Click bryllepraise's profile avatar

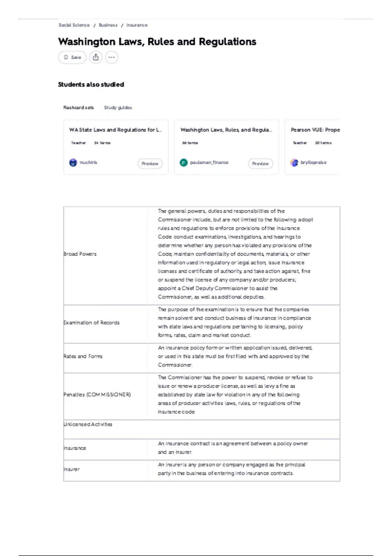294,163
